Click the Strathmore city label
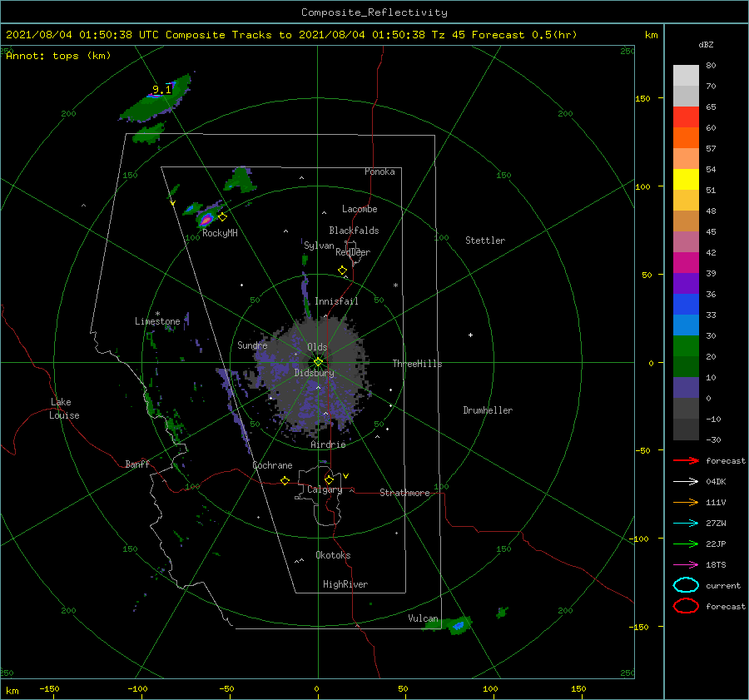The height and width of the screenshot is (700, 749). [404, 493]
